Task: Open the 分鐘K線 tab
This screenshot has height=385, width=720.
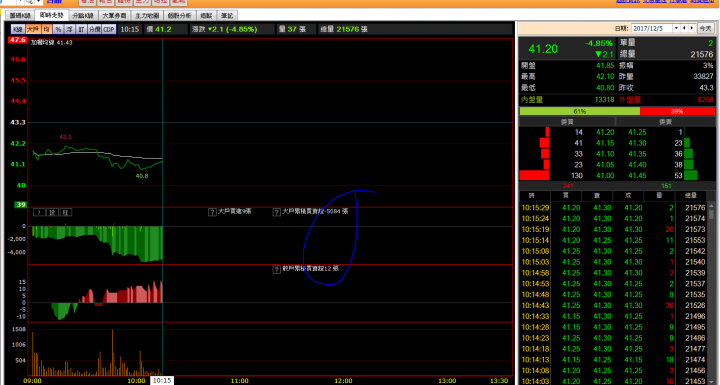Action: 83,16
